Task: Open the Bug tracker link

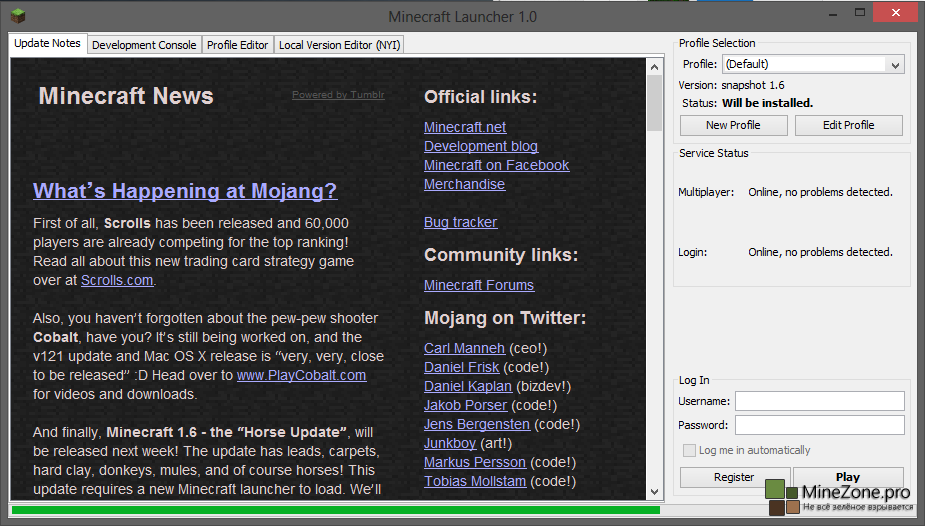Action: (460, 223)
